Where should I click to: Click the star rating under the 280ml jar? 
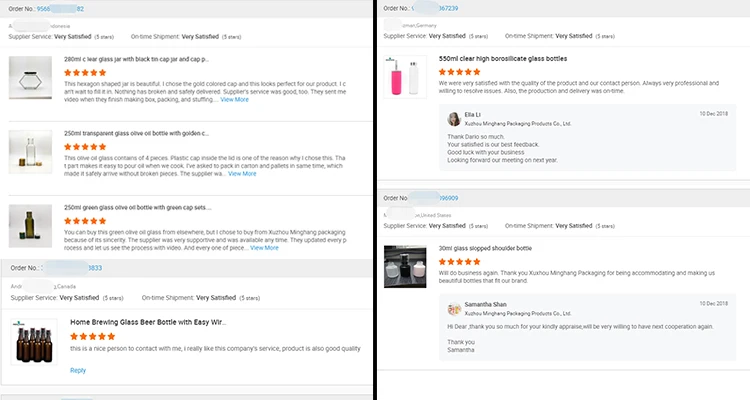(x=85, y=72)
